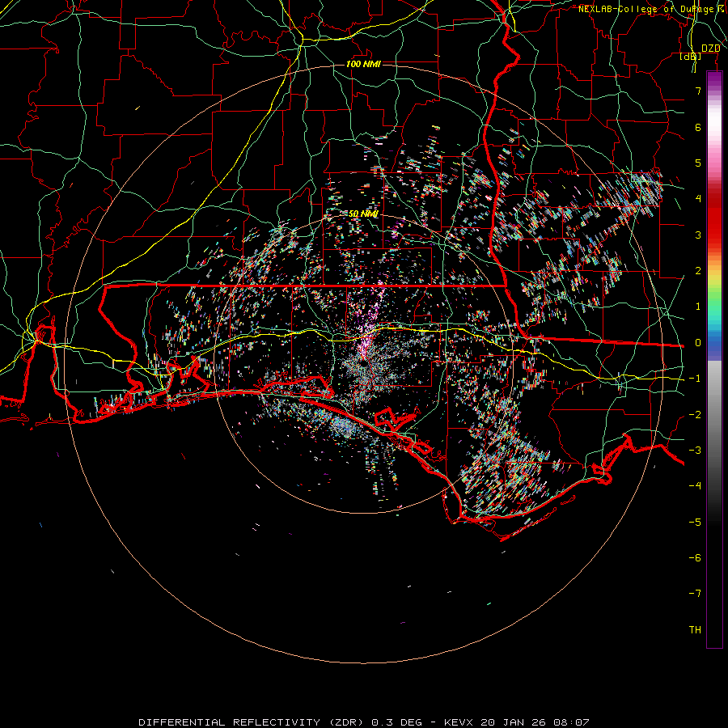This screenshot has height=728, width=728.
Task: Click the '-3' value on color scale
Action: coord(695,451)
